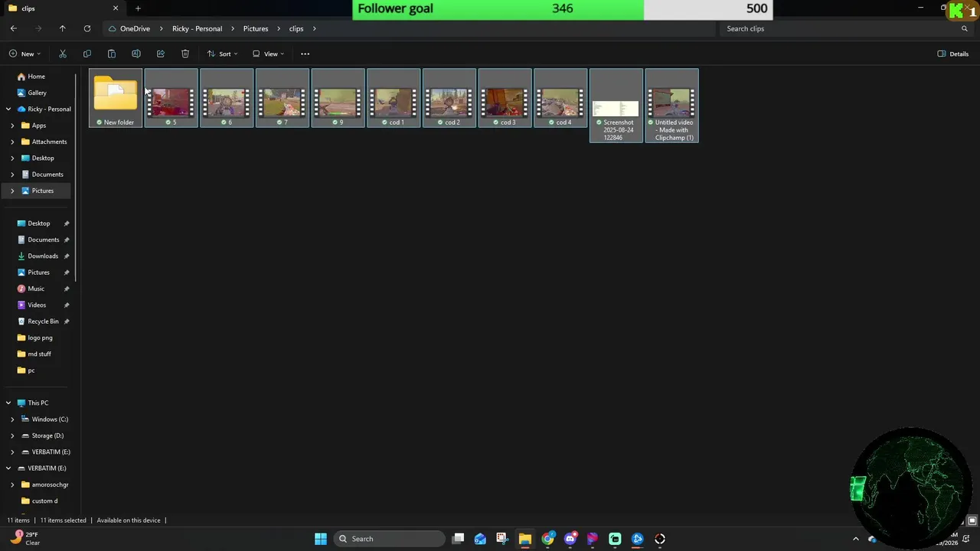
Task: Open the md stuff folder
Action: (39, 354)
